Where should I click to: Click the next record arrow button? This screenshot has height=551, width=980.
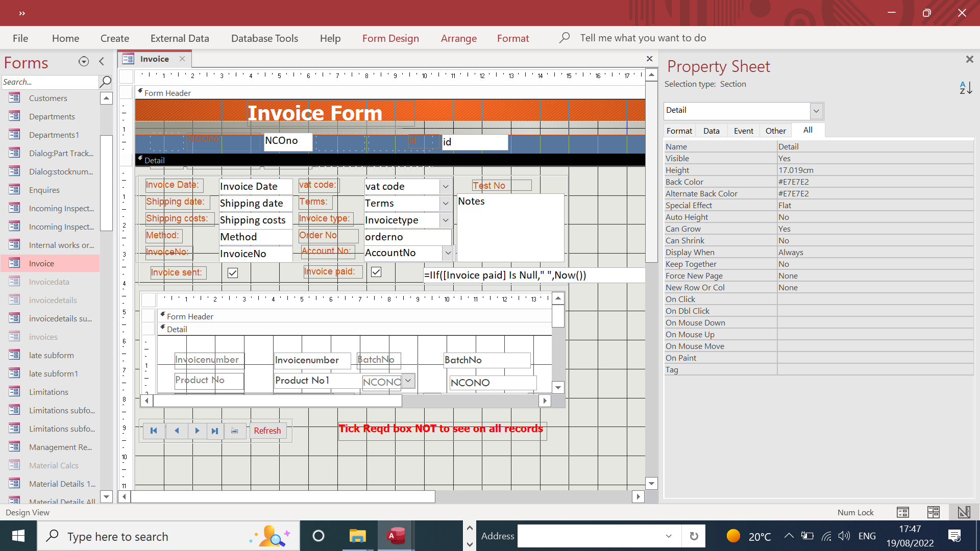(197, 431)
